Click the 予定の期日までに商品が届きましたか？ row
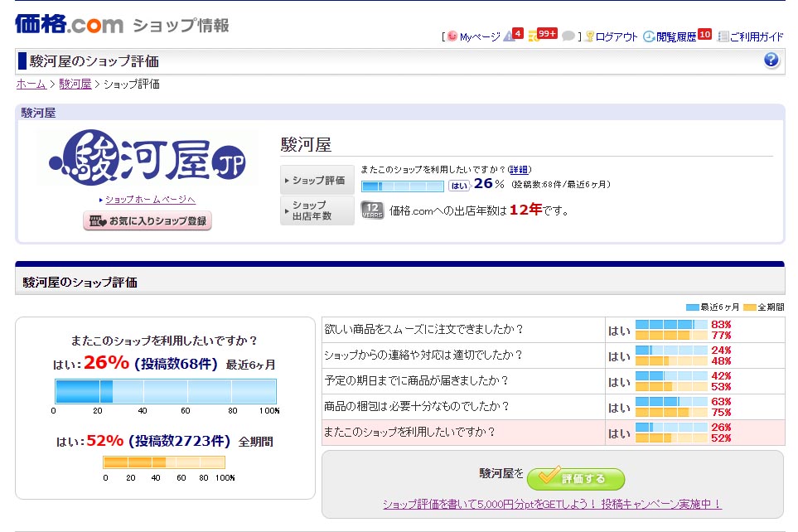 tap(554, 381)
